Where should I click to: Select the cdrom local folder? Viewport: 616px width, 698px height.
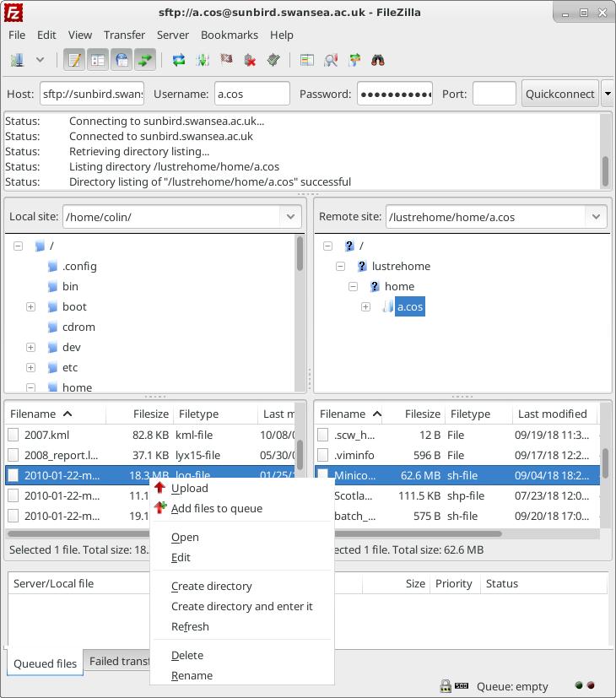[78, 327]
